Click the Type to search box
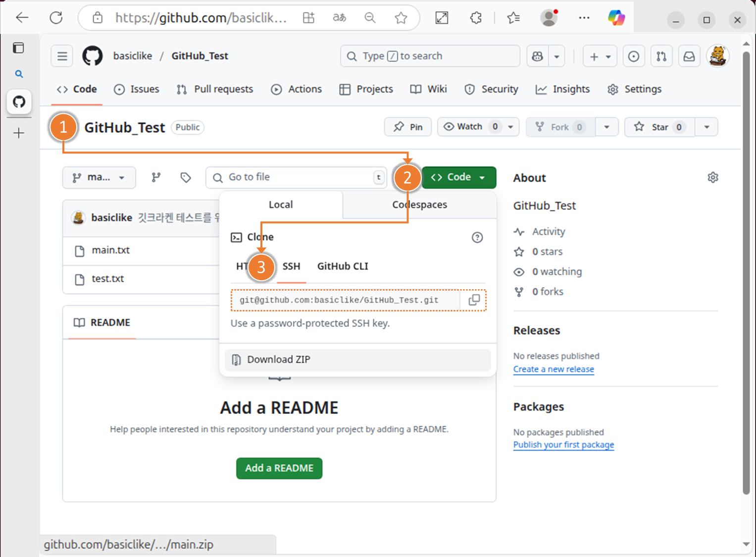The height and width of the screenshot is (557, 756). (430, 56)
